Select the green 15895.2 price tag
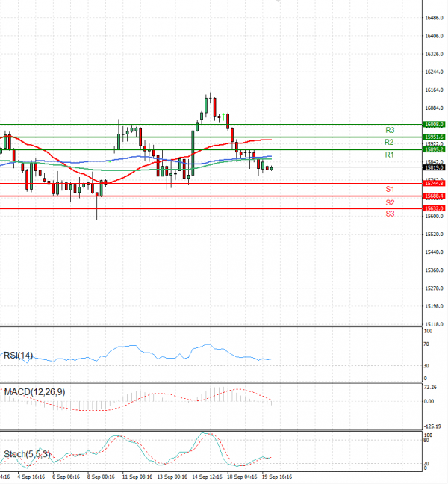This screenshot has height=484, width=448. [x=435, y=149]
